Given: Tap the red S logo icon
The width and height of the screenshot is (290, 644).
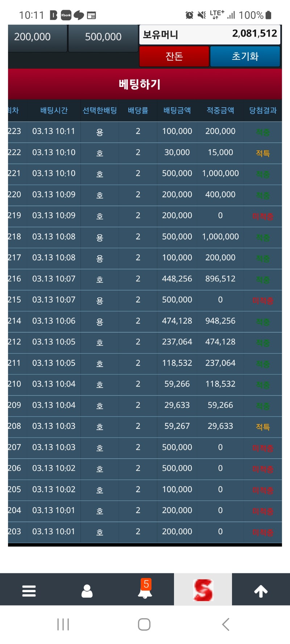Looking at the screenshot, I should click(203, 590).
